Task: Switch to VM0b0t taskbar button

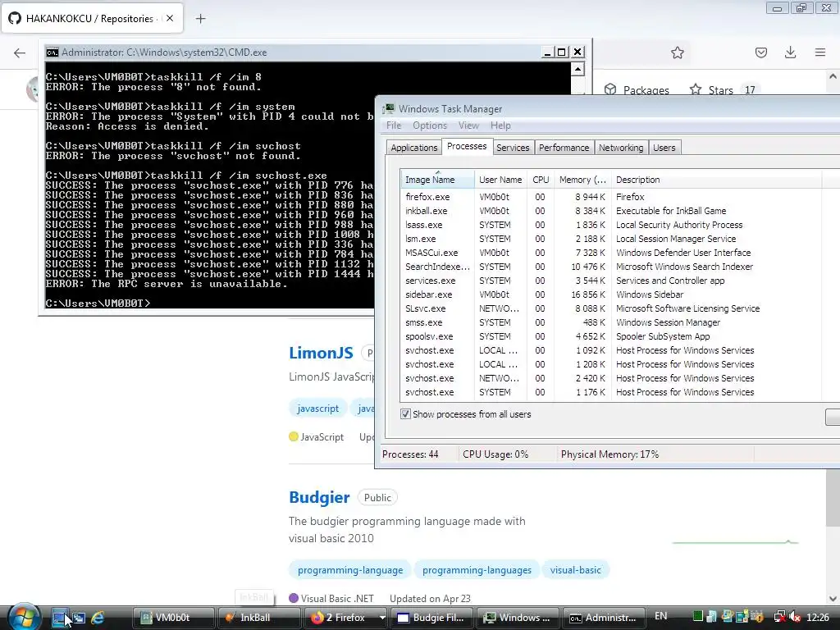Action: [x=173, y=618]
